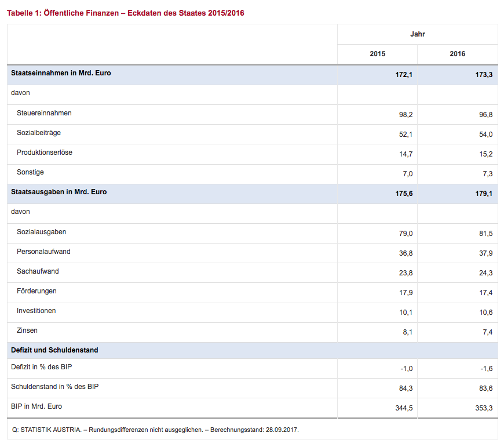Click the 'Sozialausgaben' row label
This screenshot has height=447, width=504.
click(42, 232)
